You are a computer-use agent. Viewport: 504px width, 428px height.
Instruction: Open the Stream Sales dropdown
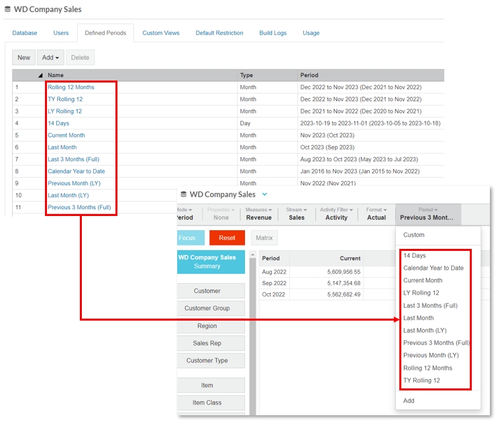(x=297, y=214)
